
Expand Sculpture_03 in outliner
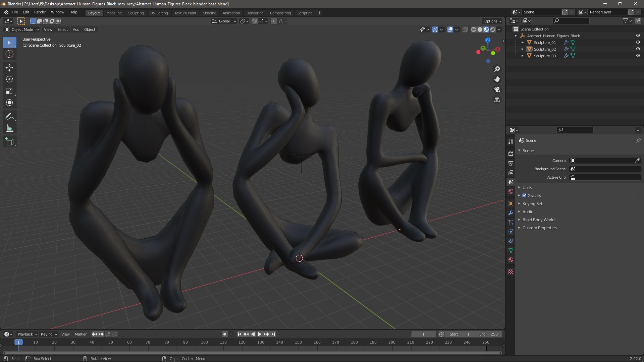523,56
